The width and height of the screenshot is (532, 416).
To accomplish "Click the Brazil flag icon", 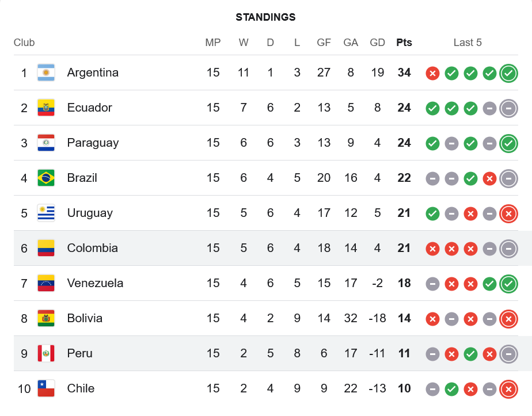I will tap(46, 178).
